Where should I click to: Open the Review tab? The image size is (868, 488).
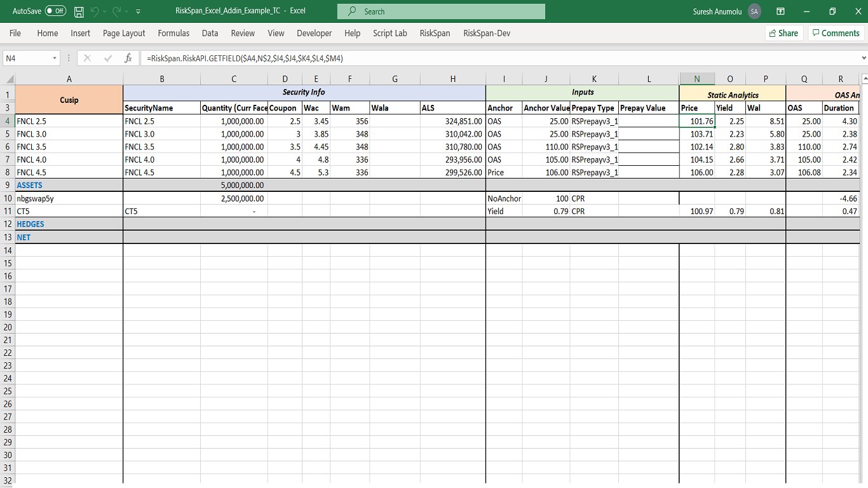(x=243, y=33)
